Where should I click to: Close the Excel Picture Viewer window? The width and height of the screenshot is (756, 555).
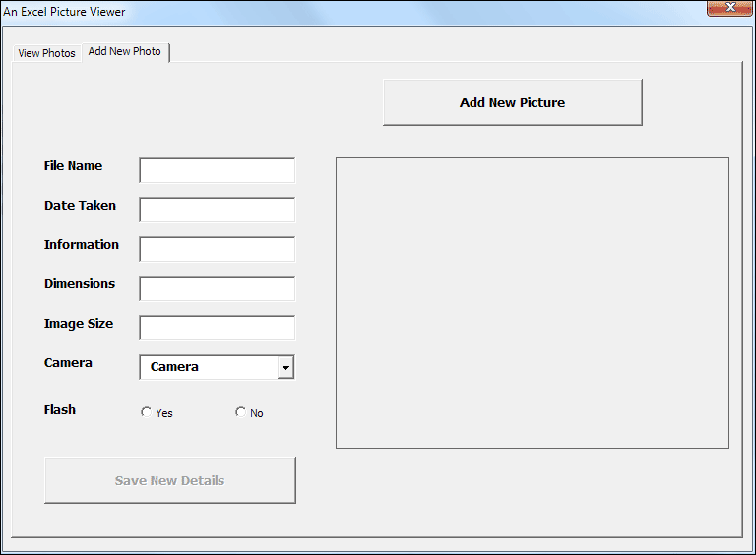pos(730,7)
